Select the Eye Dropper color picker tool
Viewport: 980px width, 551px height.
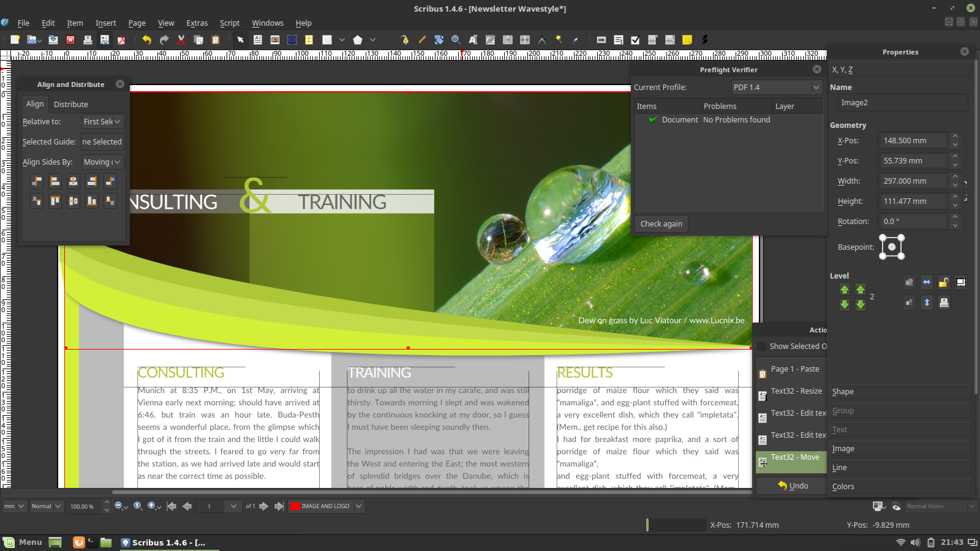tap(576, 39)
